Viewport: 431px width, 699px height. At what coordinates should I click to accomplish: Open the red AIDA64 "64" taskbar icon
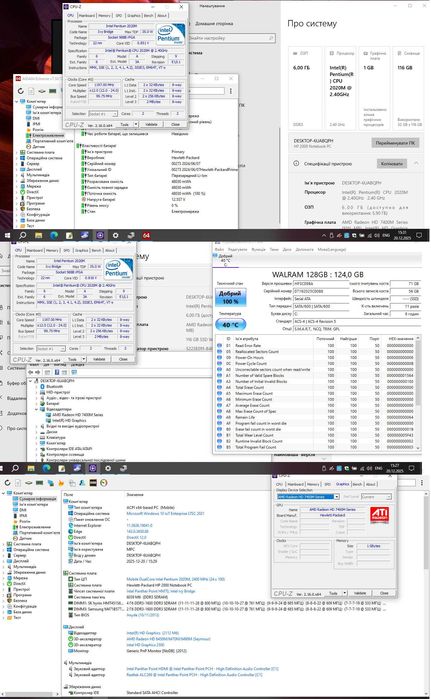point(146,235)
